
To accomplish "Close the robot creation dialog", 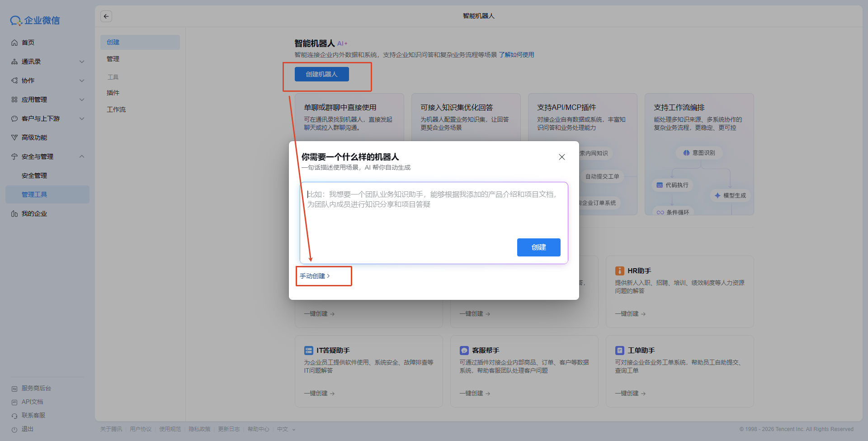I will point(561,157).
